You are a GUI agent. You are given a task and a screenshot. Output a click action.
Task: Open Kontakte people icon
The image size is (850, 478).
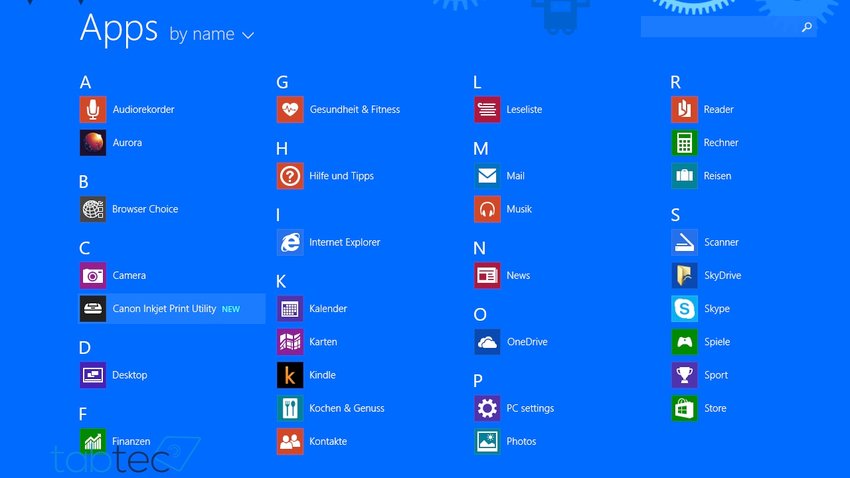pyautogui.click(x=290, y=441)
